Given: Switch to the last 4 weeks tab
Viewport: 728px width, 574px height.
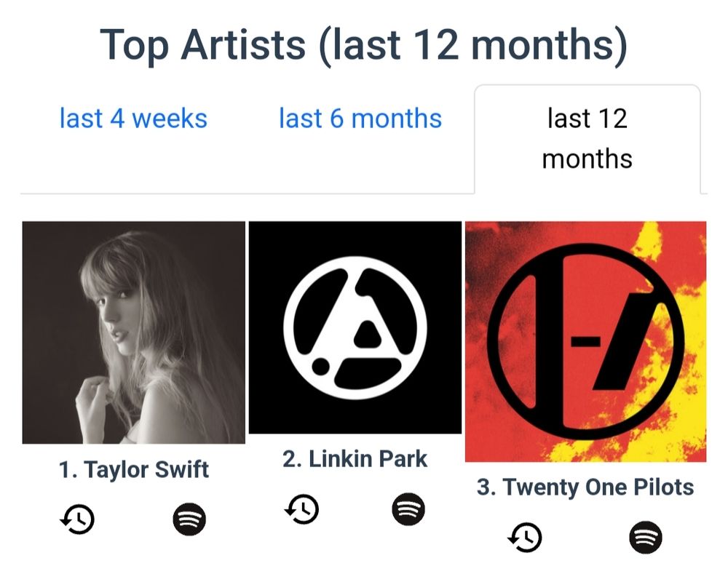Looking at the screenshot, I should [x=133, y=118].
